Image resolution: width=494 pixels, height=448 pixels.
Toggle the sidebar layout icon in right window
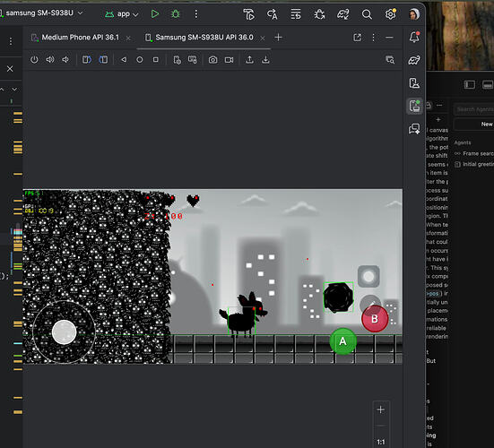click(470, 85)
